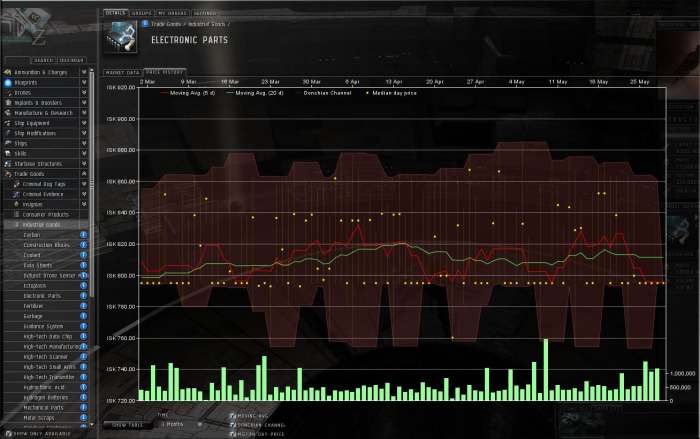The width and height of the screenshot is (700, 439).
Task: Click the scroll down arrow of category list
Action: click(92, 424)
